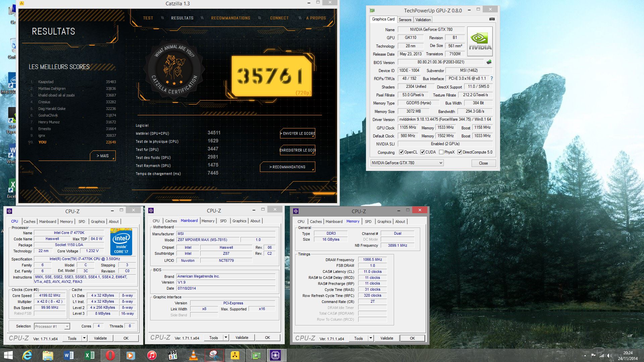Click the Excel desktop shortcut icon
The width and height of the screenshot is (644, 362).
[x=12, y=189]
